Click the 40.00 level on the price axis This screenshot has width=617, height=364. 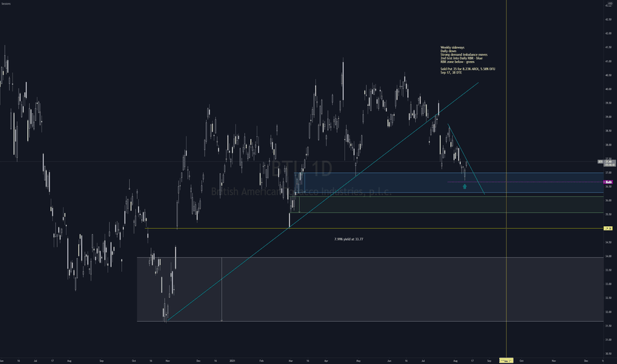pos(608,89)
